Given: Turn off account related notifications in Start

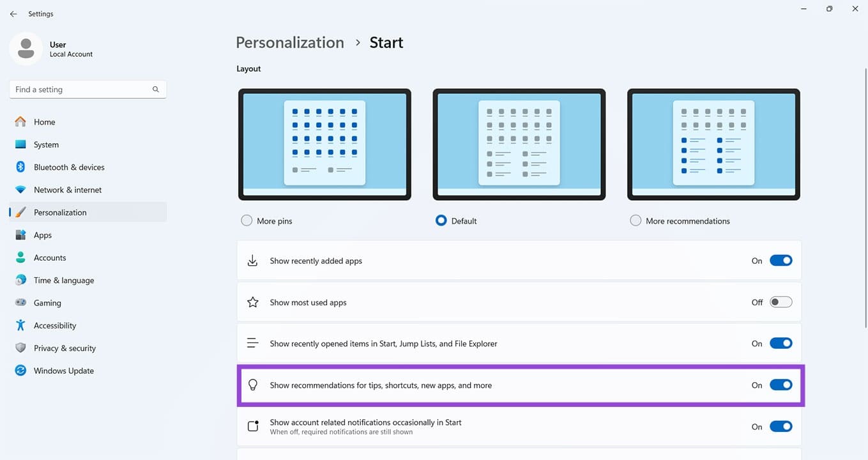Looking at the screenshot, I should click(780, 426).
